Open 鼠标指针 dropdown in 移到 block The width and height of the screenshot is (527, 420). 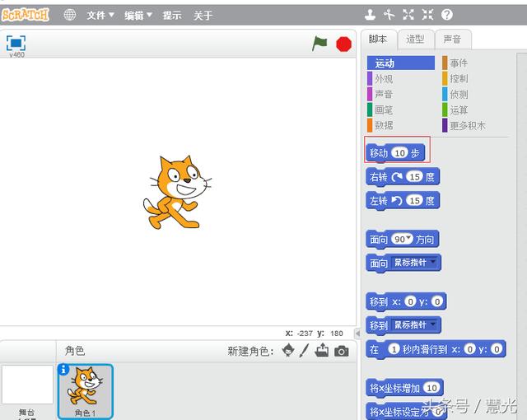[x=415, y=325]
